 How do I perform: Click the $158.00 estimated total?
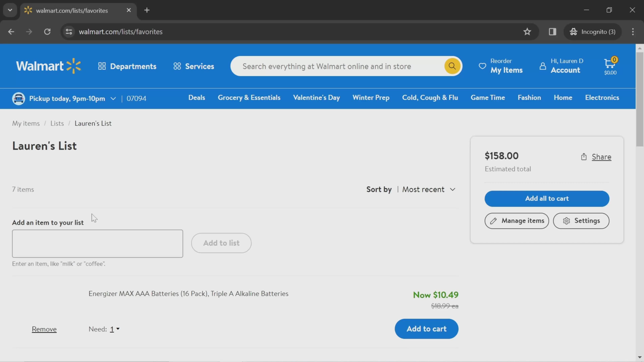tap(501, 156)
